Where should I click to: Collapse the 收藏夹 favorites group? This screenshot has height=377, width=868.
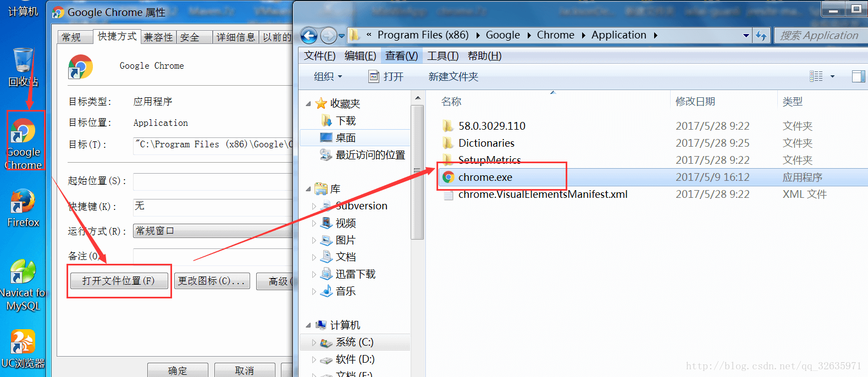click(308, 104)
